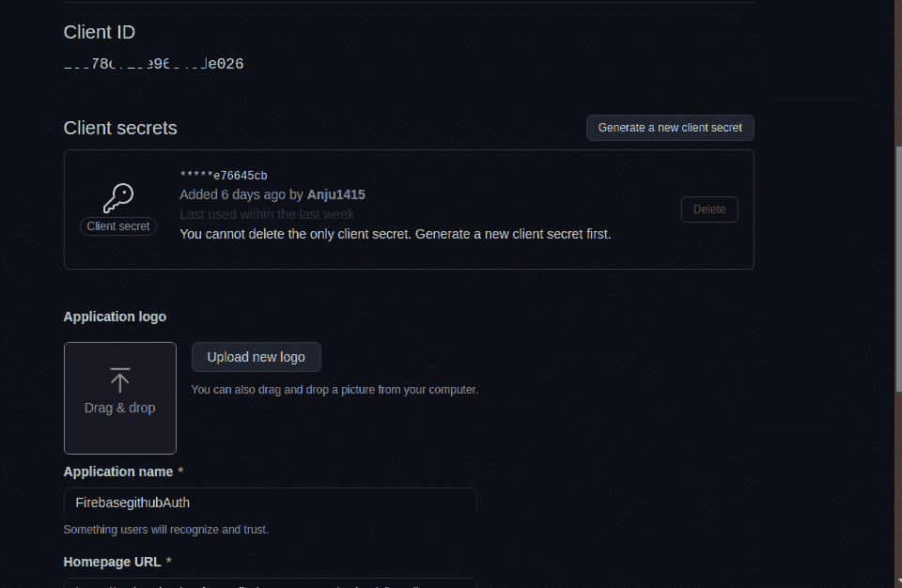Screen dimensions: 902x588
Task: Click the Drag & drop logo area
Action: pyautogui.click(x=120, y=398)
